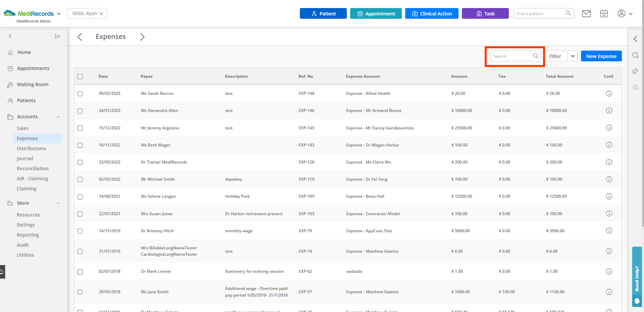Tick checkbox for Ms Barb Wager expense
This screenshot has height=312, width=644.
80,145
